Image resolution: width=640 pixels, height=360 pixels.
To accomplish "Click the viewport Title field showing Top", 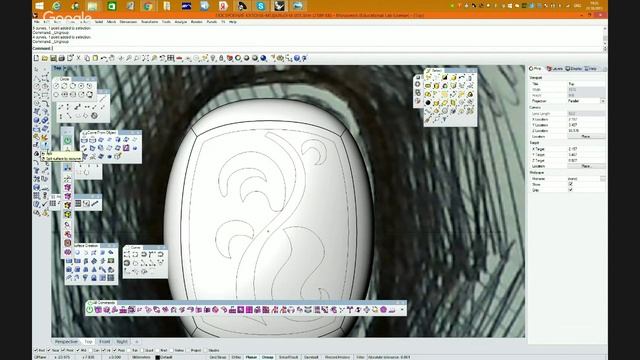I will click(586, 84).
